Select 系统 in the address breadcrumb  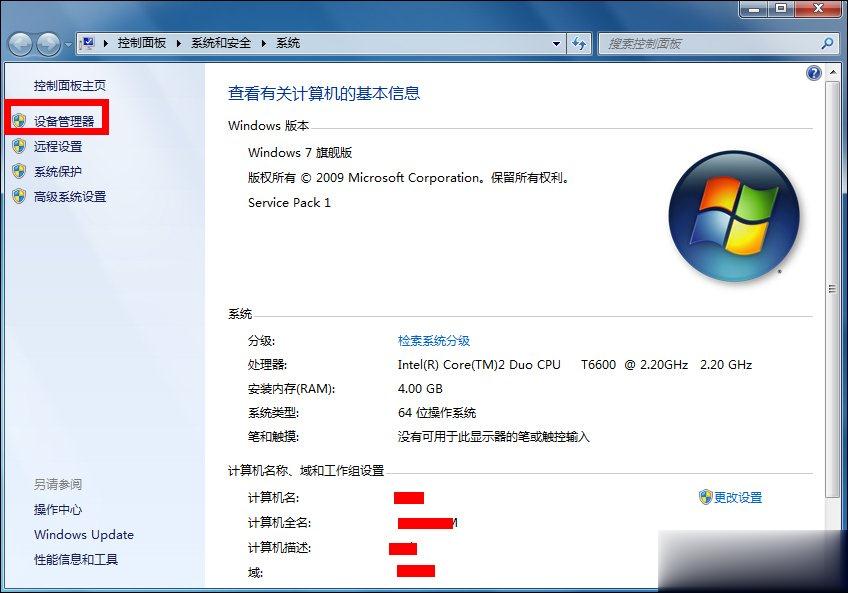tap(288, 43)
